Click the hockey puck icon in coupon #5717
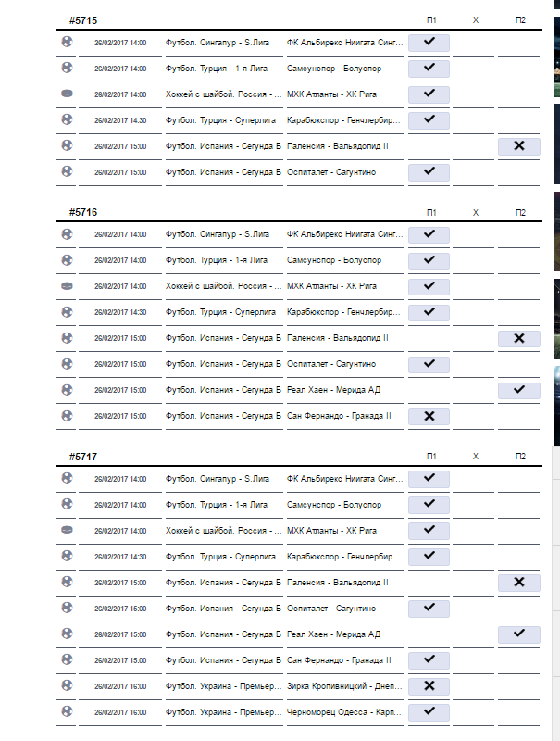 tap(67, 530)
